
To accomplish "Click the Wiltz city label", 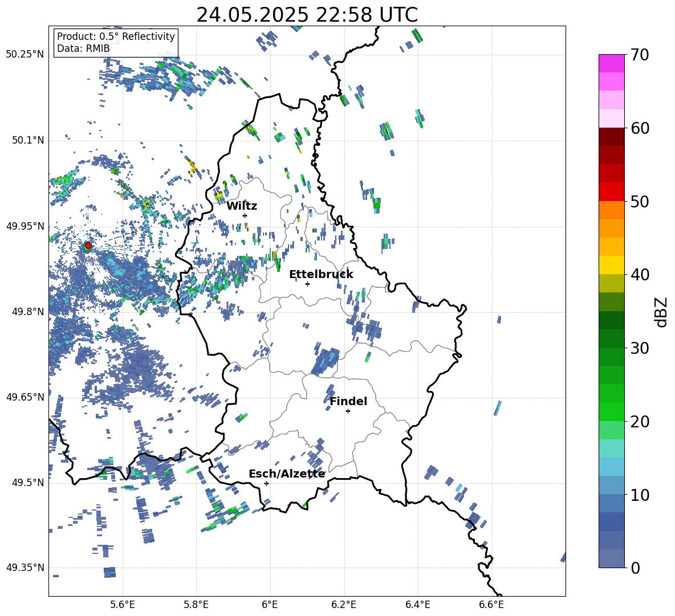I will pyautogui.click(x=242, y=206).
